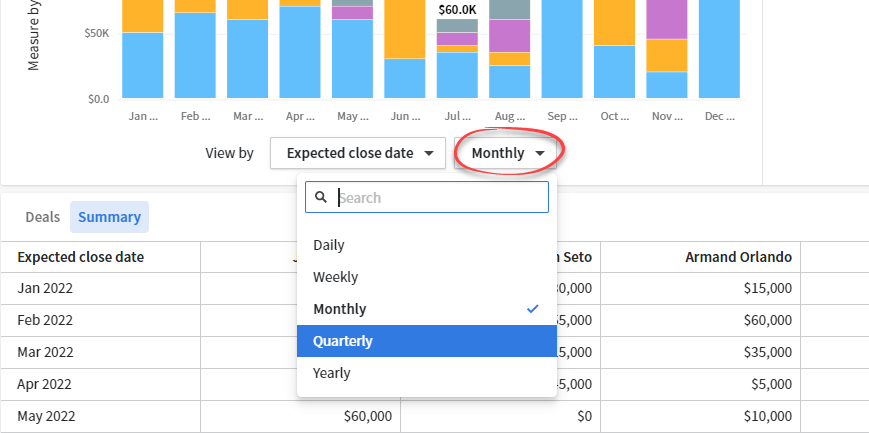
Task: Switch to the Deals tab
Action: point(43,217)
